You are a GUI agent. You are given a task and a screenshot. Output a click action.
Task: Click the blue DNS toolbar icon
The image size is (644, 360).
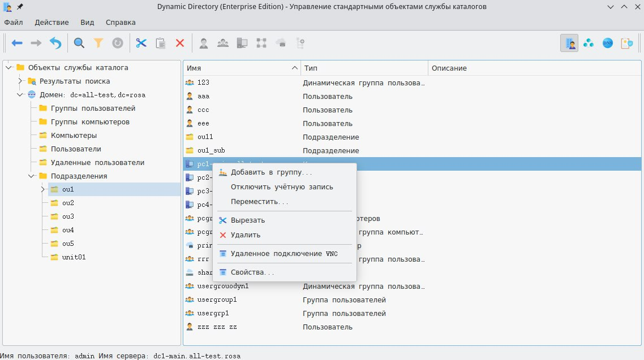608,43
